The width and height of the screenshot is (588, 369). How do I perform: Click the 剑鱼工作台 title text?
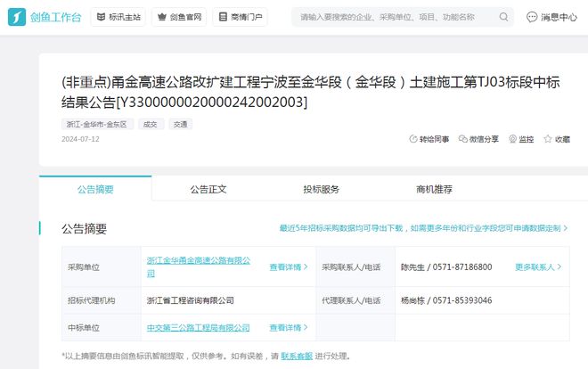pos(55,17)
